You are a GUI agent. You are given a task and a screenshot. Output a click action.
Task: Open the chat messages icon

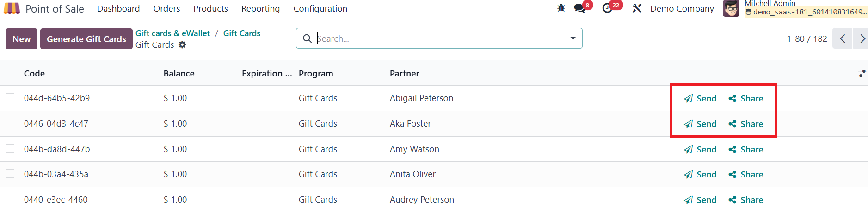click(x=579, y=8)
